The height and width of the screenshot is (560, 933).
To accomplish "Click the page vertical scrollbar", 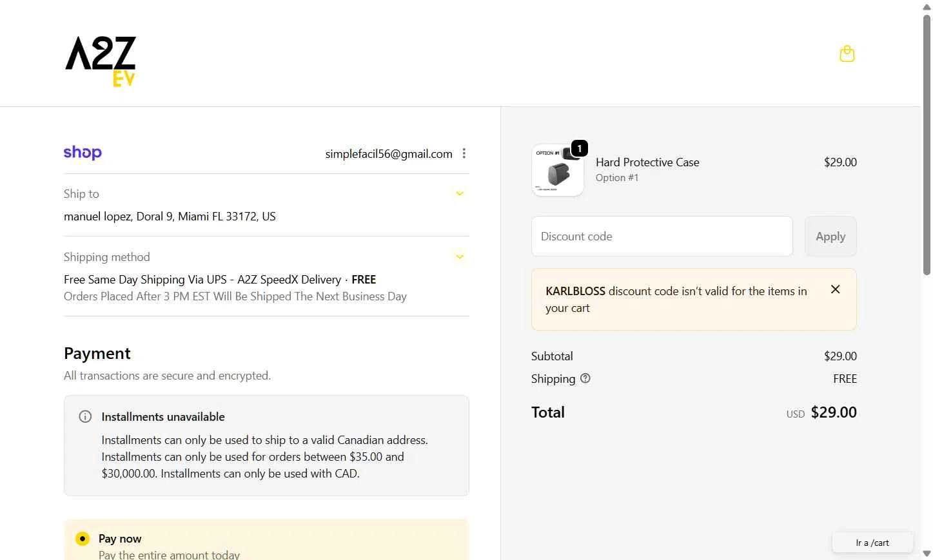I will click(927, 145).
